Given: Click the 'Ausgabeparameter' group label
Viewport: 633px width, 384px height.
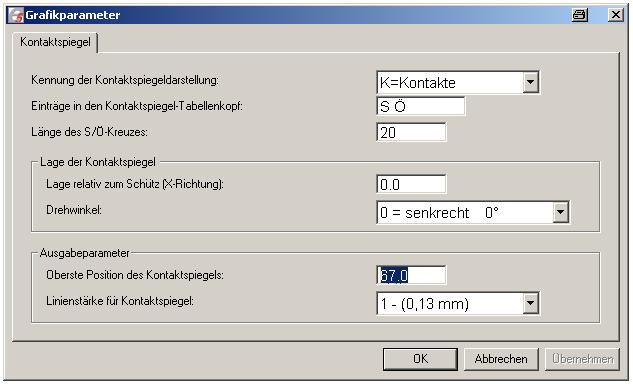Looking at the screenshot, I should (84, 253).
